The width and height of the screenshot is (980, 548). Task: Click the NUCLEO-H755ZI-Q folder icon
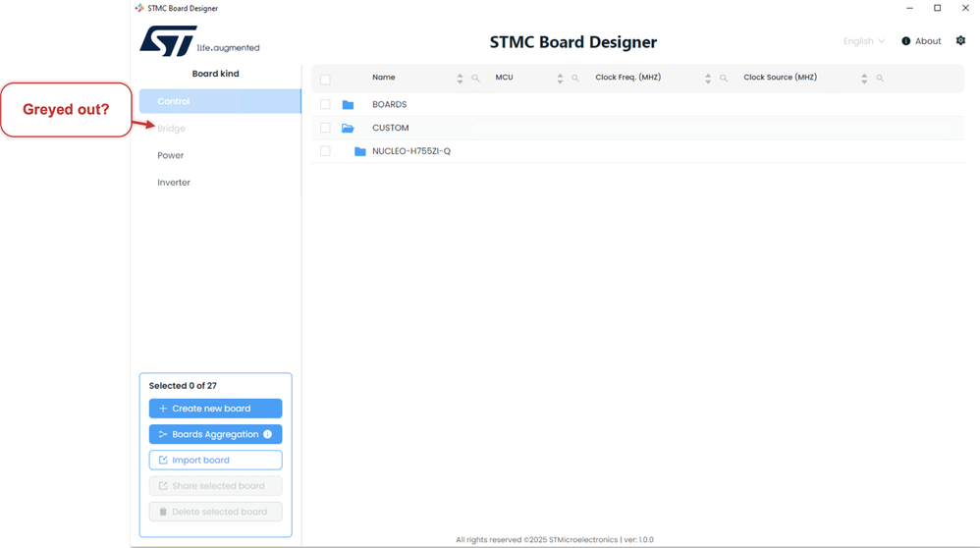pyautogui.click(x=360, y=151)
